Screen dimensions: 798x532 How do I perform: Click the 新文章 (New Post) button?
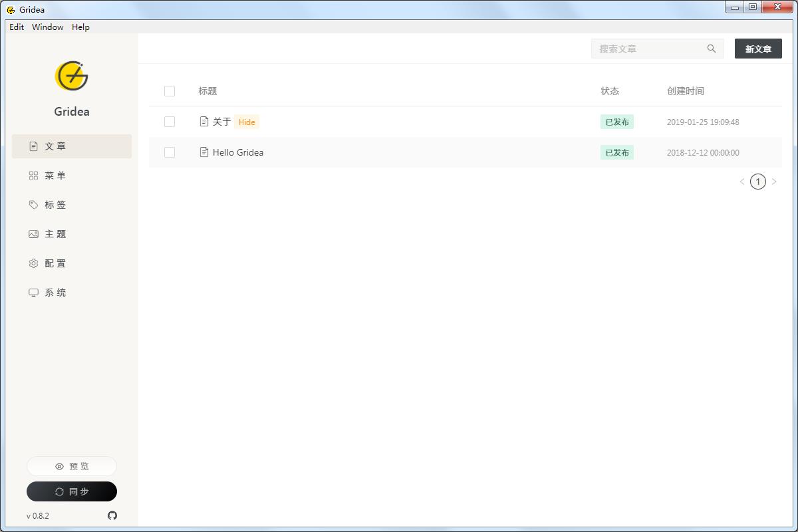758,48
